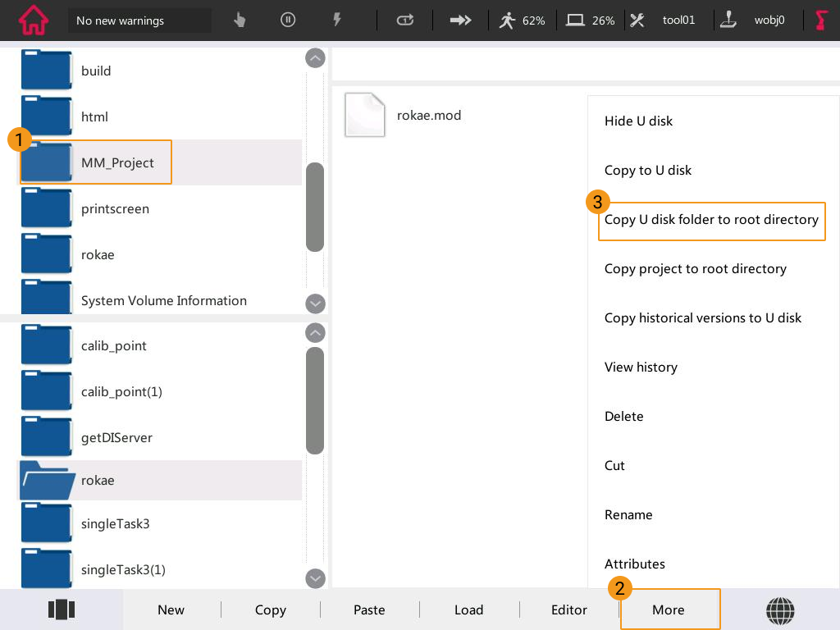Toggle the loop cycle mode icon
The width and height of the screenshot is (840, 630).
(x=405, y=21)
